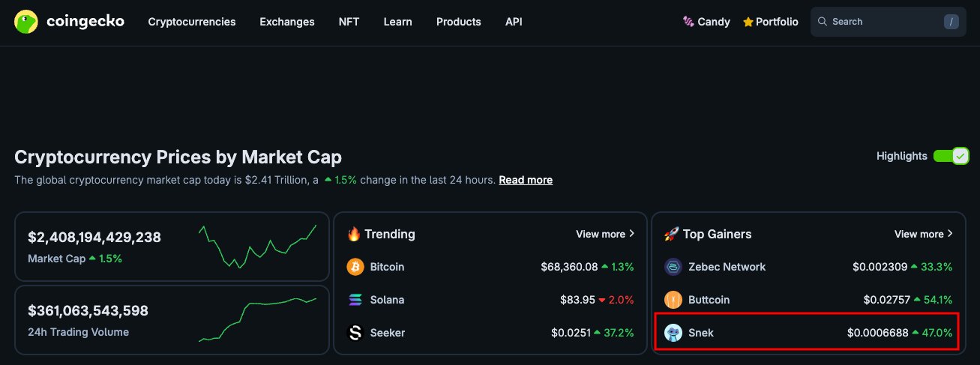Open the Cryptocurrencies menu
The height and width of the screenshot is (365, 980).
(x=192, y=22)
